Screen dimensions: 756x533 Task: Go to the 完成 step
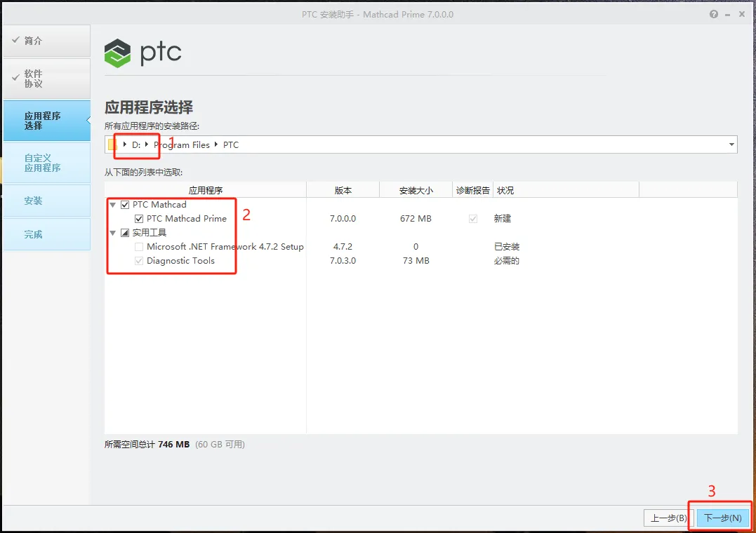47,234
